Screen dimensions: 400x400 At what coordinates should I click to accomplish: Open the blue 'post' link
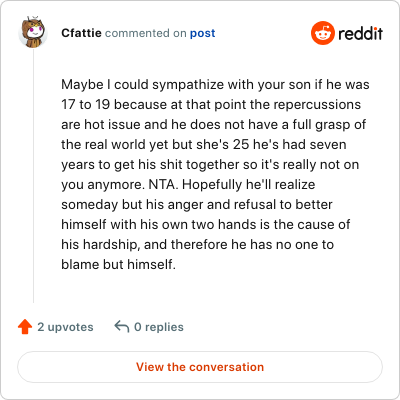point(202,33)
